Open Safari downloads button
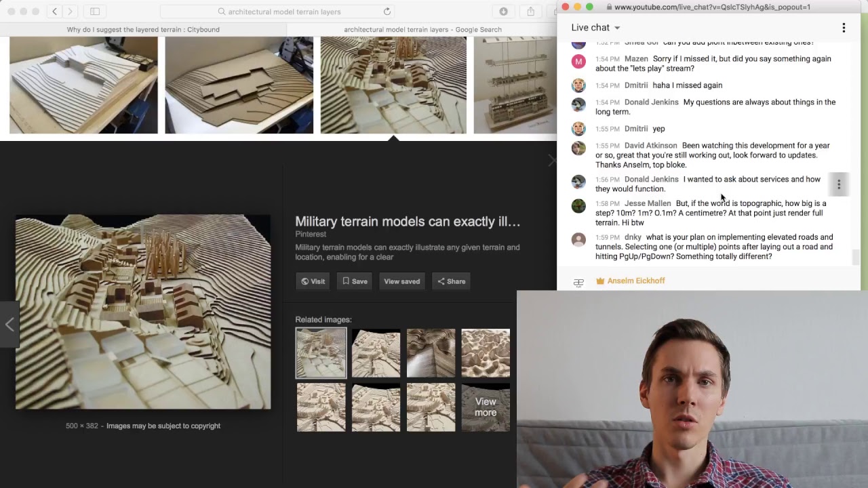Screen dimensions: 868x488 pyautogui.click(x=503, y=12)
